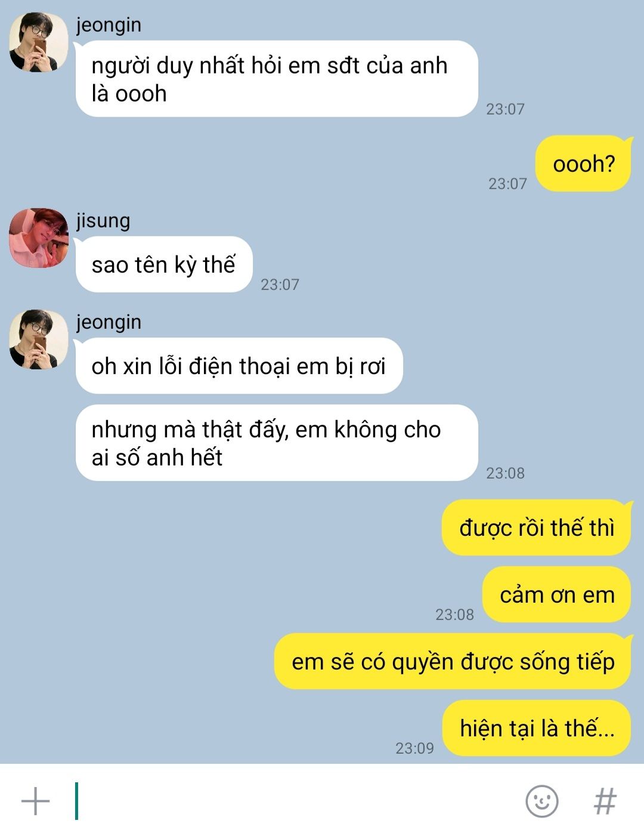Image resolution: width=644 pixels, height=839 pixels.
Task: Select 'em sẽ có quyền được sống tiếp' bubble
Action: point(453,661)
